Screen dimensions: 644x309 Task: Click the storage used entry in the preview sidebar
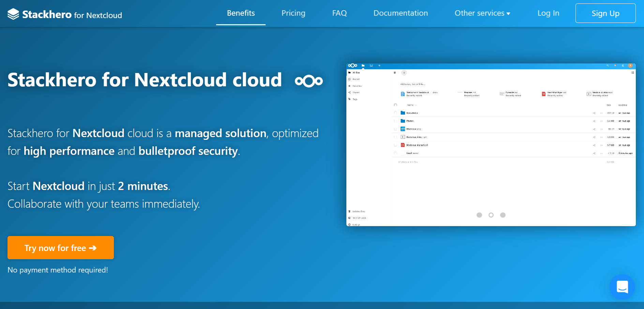pos(357,218)
